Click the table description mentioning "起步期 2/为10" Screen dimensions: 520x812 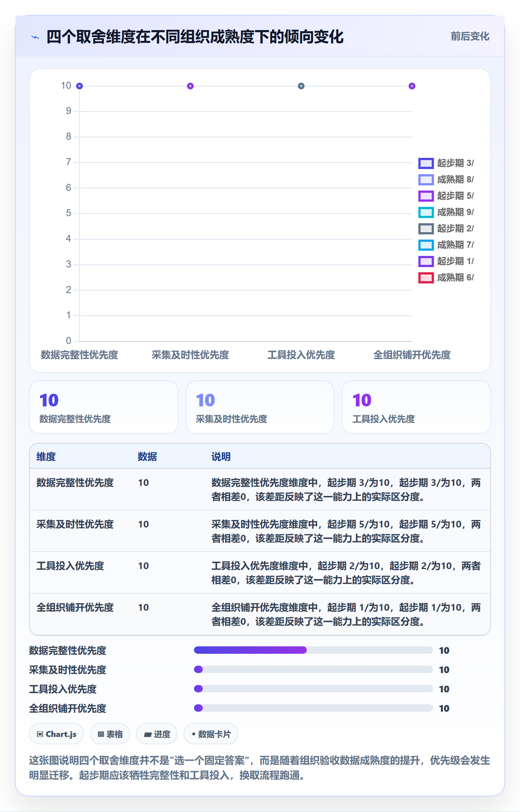346,573
